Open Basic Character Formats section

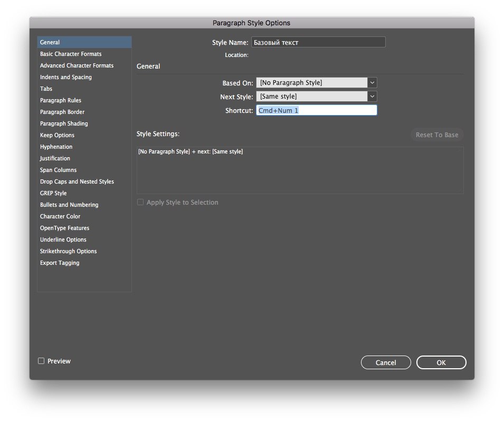point(84,54)
